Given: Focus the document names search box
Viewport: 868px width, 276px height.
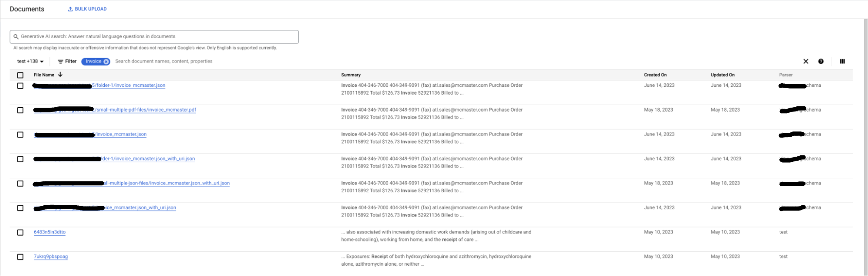Looking at the screenshot, I should point(217,62).
